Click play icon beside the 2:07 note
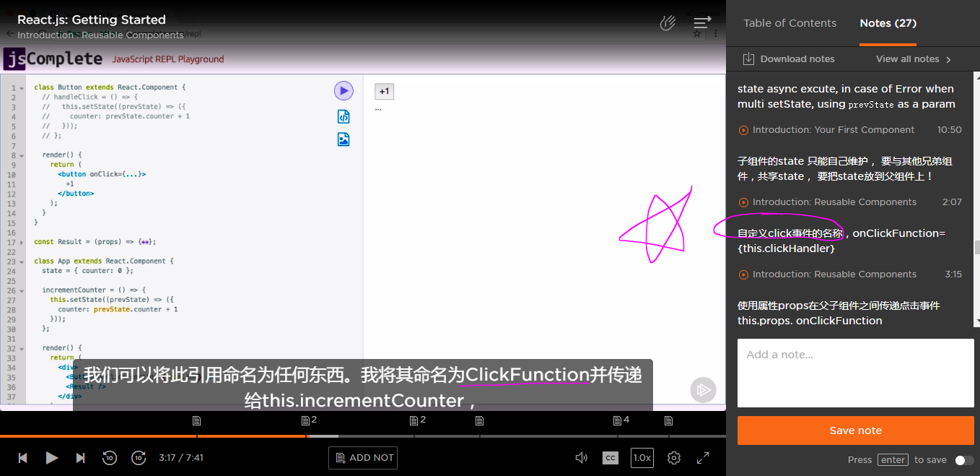This screenshot has height=476, width=980. point(743,202)
